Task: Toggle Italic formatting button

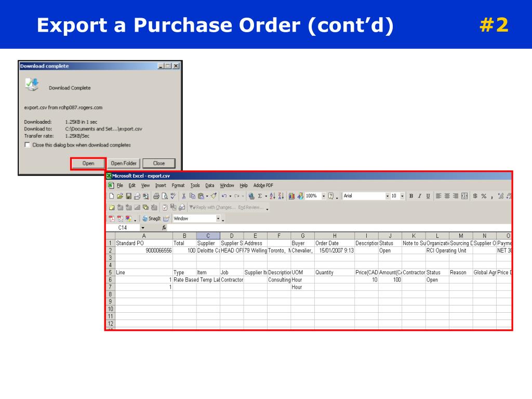Action: click(x=420, y=196)
